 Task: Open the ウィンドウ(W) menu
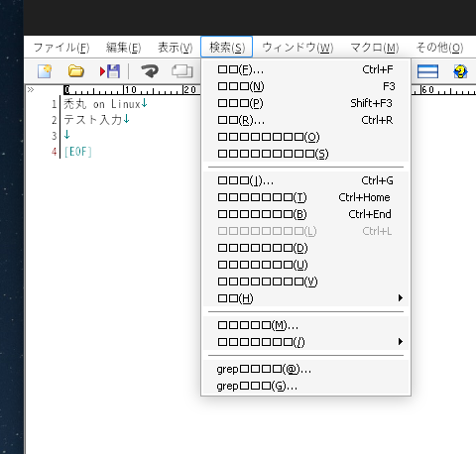click(x=297, y=48)
